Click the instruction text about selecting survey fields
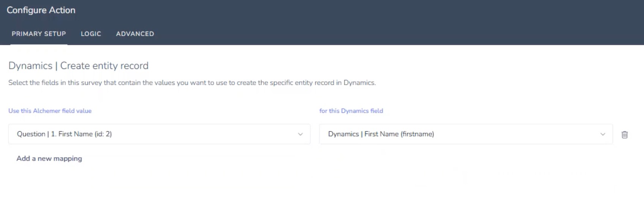The width and height of the screenshot is (644, 200). [x=192, y=83]
